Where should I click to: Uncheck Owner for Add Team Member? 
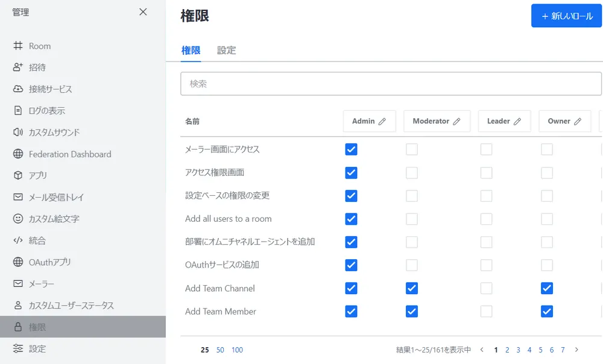pyautogui.click(x=547, y=311)
